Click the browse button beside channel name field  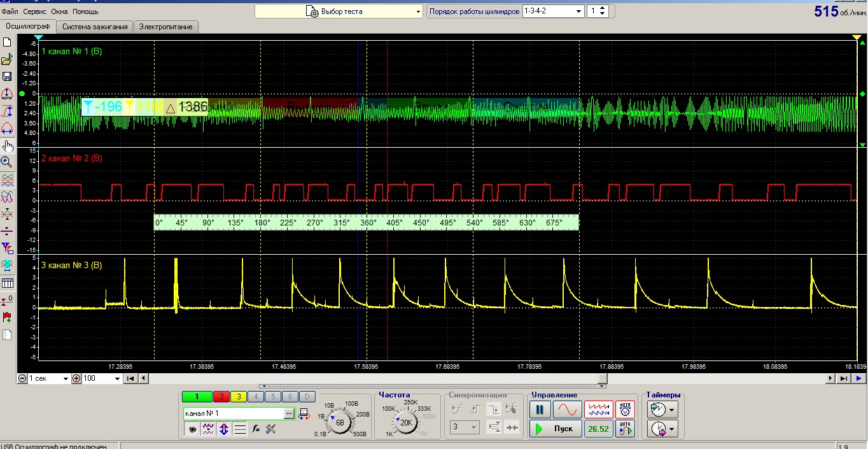click(290, 414)
